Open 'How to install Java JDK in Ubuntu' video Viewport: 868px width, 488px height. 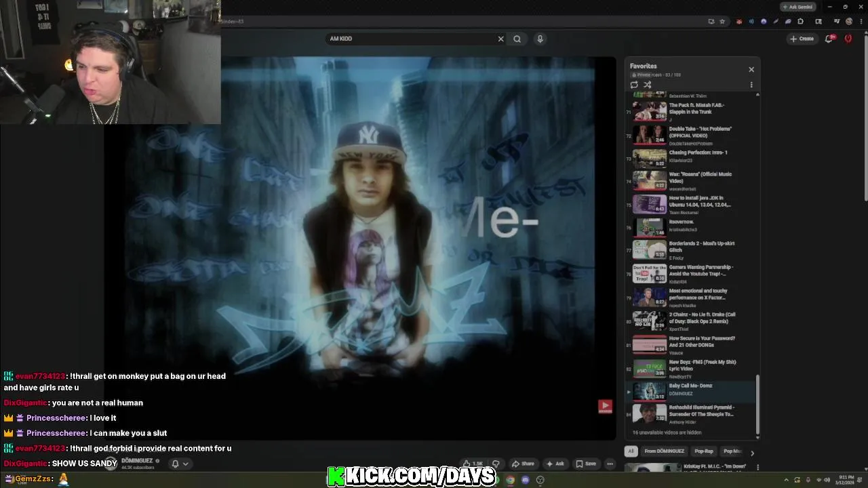[692, 204]
